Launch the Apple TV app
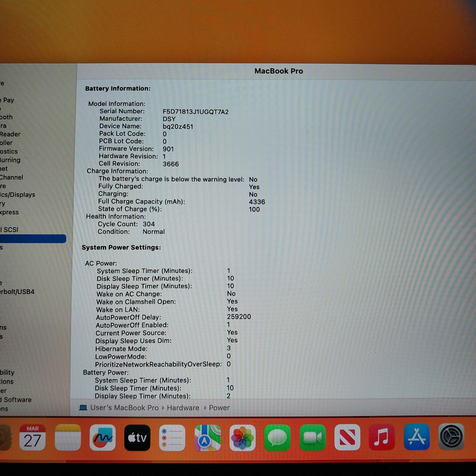Screen dimensions: 476x476 point(137,438)
